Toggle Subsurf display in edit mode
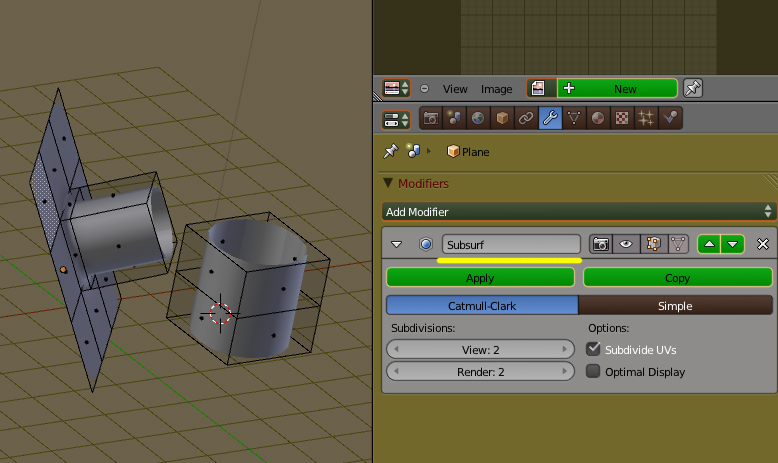Viewport: 778px width, 463px height. click(x=652, y=244)
